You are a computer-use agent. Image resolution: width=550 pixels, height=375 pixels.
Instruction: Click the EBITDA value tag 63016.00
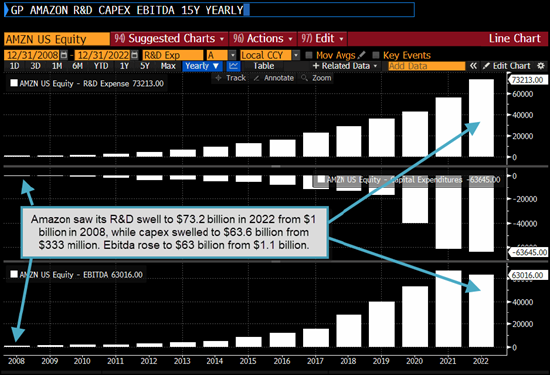(527, 275)
